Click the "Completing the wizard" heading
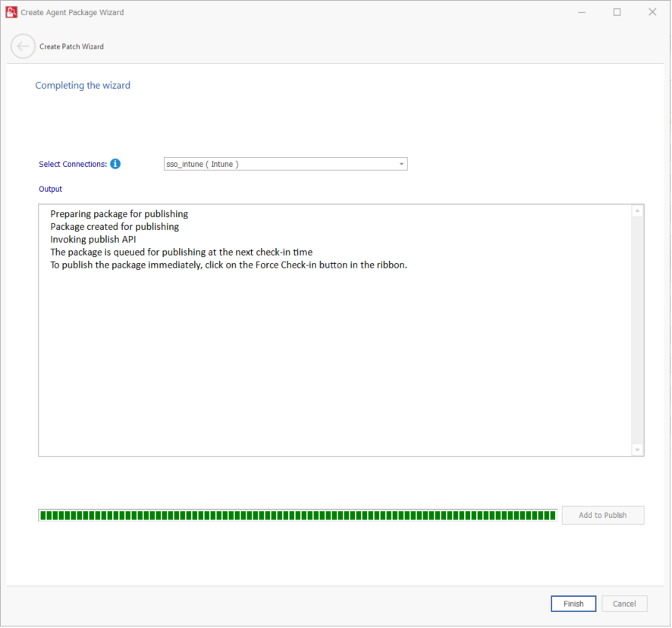Image resolution: width=672 pixels, height=628 pixels. [x=83, y=86]
